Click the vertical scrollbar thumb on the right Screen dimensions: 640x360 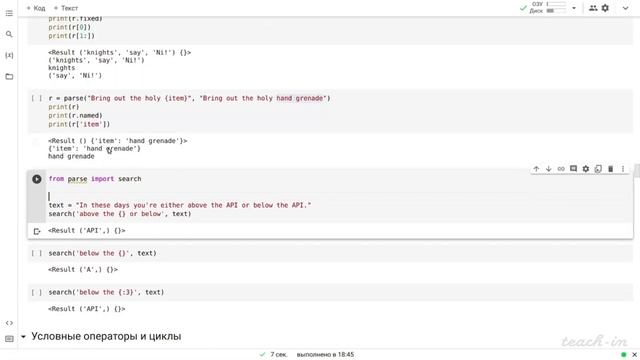pos(637,170)
